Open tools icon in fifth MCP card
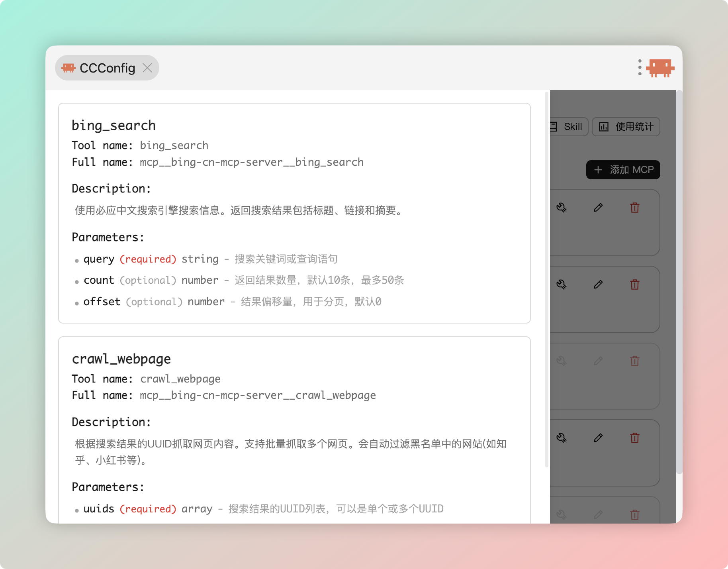The width and height of the screenshot is (728, 569). coord(562,515)
